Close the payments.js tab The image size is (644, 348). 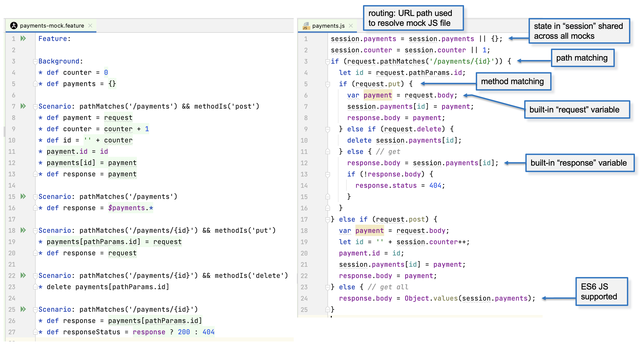coord(351,26)
